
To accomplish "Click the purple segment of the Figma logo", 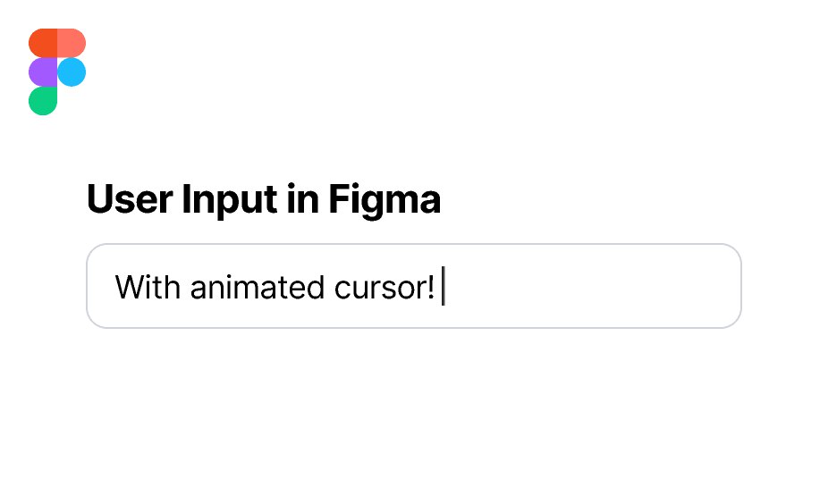I will (x=43, y=71).
